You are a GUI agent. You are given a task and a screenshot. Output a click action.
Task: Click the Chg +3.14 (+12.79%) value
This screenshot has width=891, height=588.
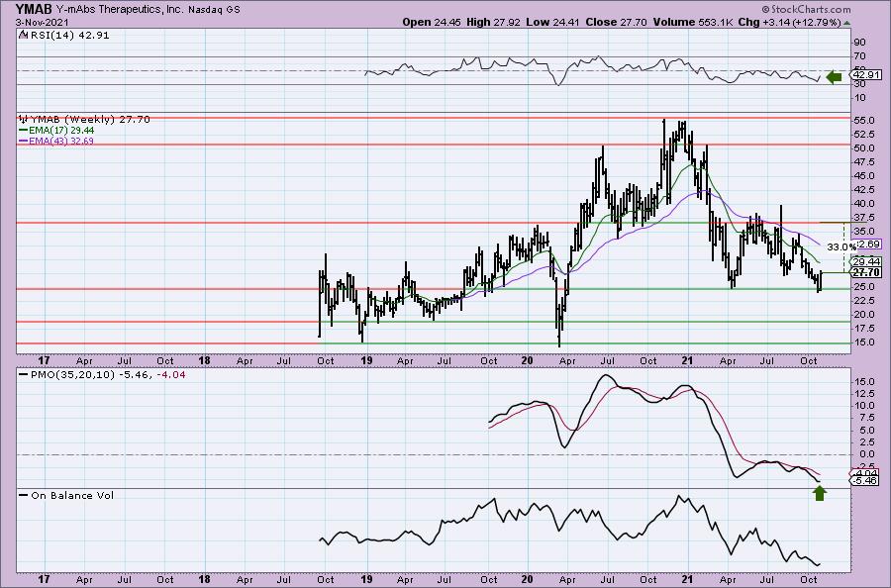tap(789, 22)
